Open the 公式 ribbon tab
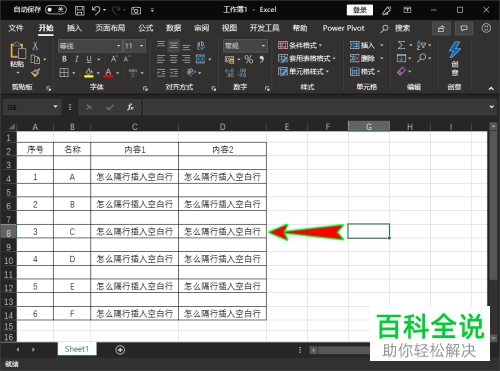The height and width of the screenshot is (371, 500). pos(146,28)
